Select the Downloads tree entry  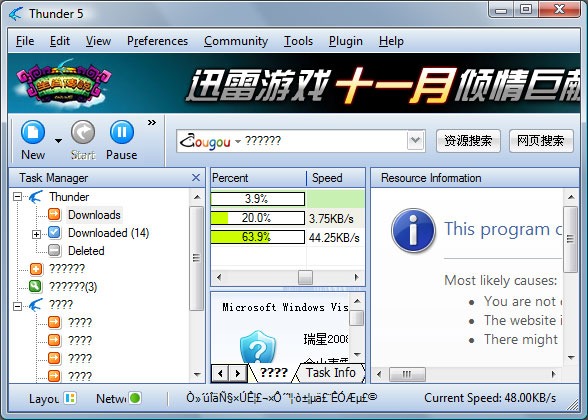[x=94, y=215]
